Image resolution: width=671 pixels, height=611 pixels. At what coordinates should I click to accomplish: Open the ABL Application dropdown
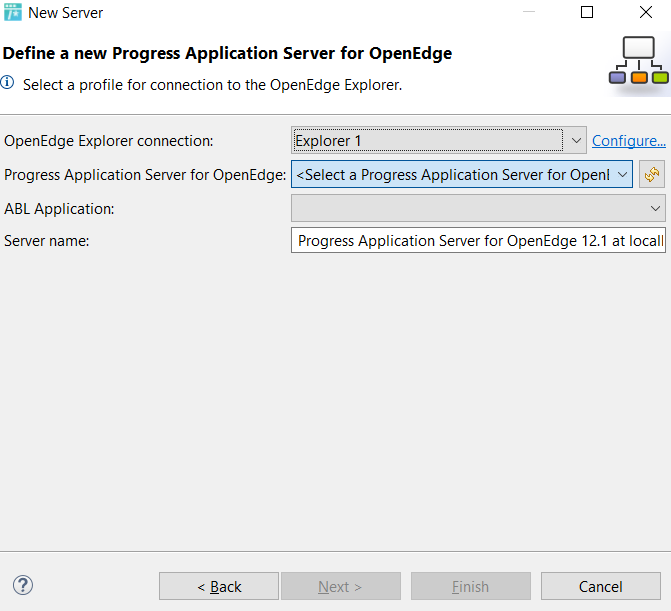pyautogui.click(x=478, y=208)
